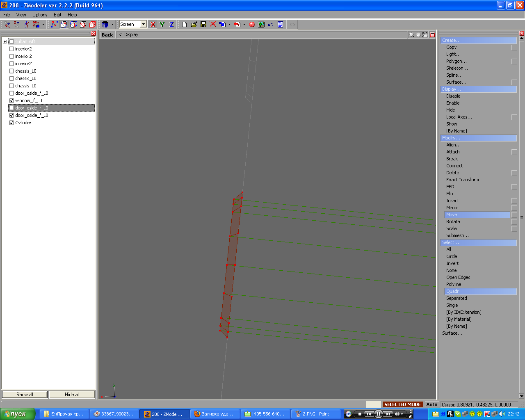
Task: Click the import toolbar icon
Action: (222, 25)
